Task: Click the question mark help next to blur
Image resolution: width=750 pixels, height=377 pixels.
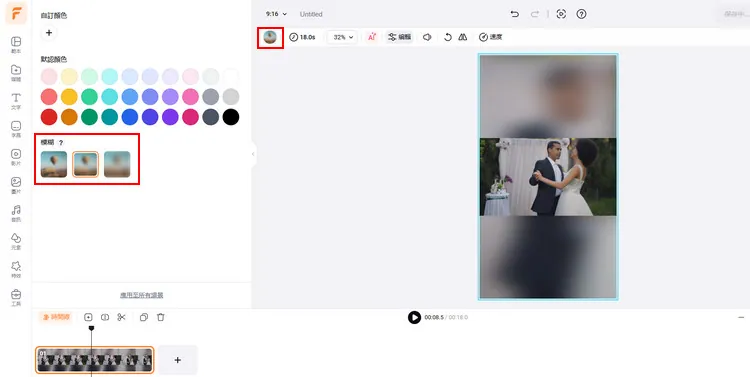Action: [61, 143]
